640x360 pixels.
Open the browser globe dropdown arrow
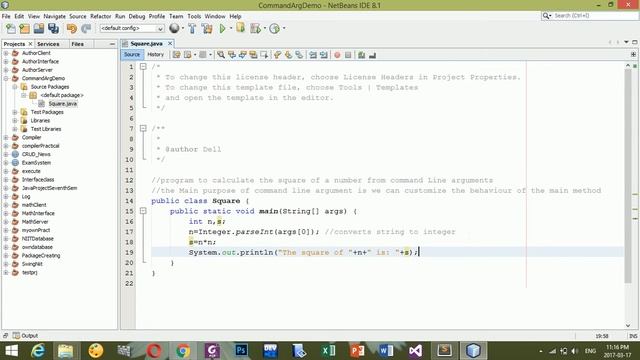coord(182,28)
